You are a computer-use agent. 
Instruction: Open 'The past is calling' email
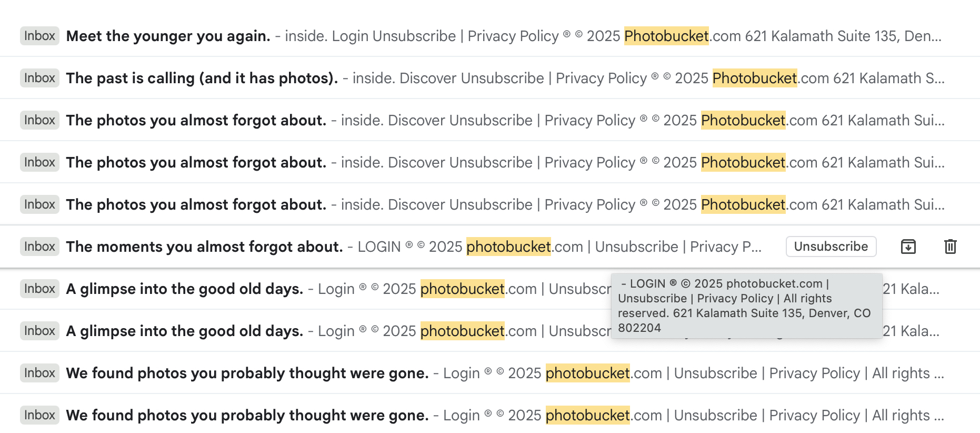point(202,78)
